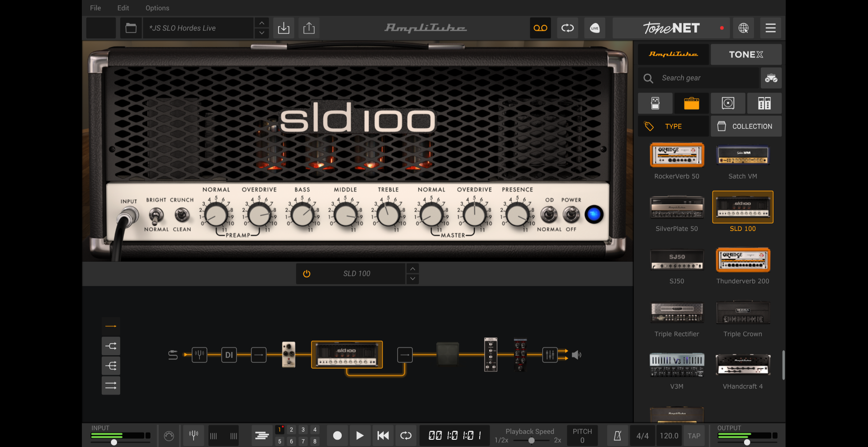Click the globe icon beside ToneNET
The image size is (868, 447).
743,28
